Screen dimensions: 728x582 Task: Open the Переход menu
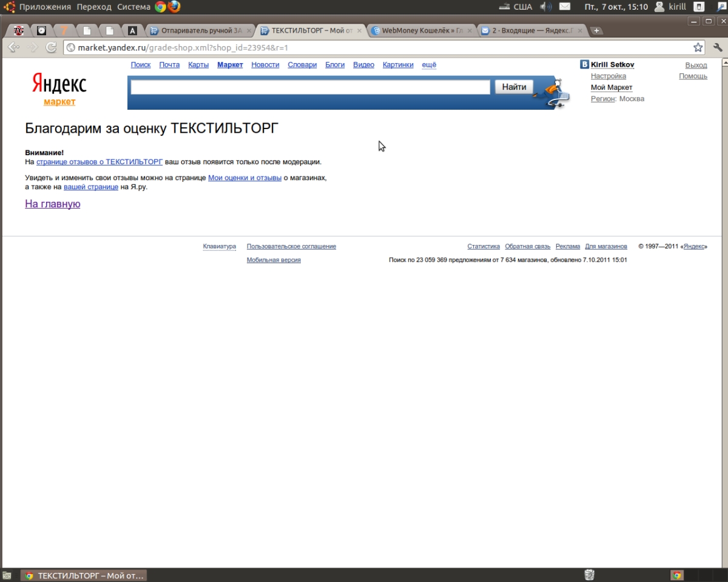(94, 7)
